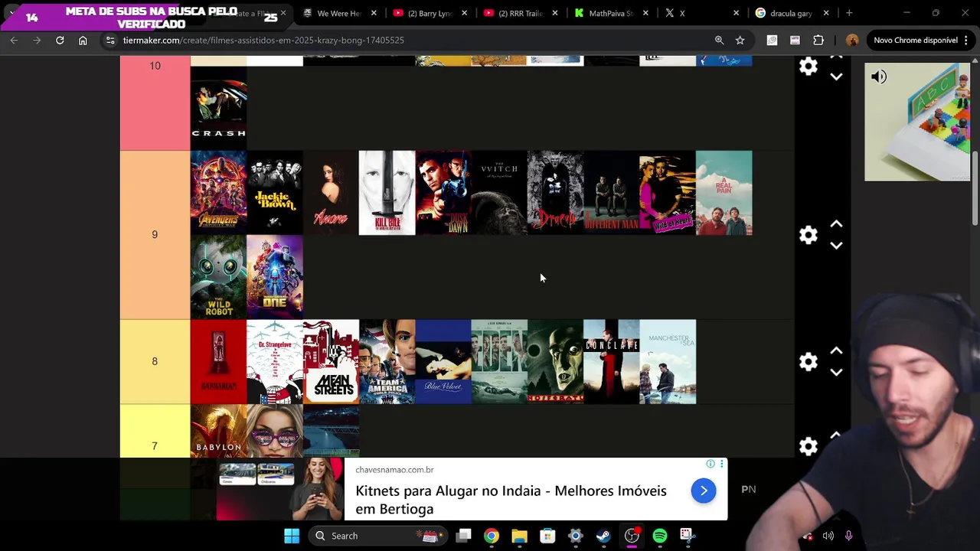The width and height of the screenshot is (980, 551).
Task: Switch to the We Were Her tab
Action: tap(338, 13)
